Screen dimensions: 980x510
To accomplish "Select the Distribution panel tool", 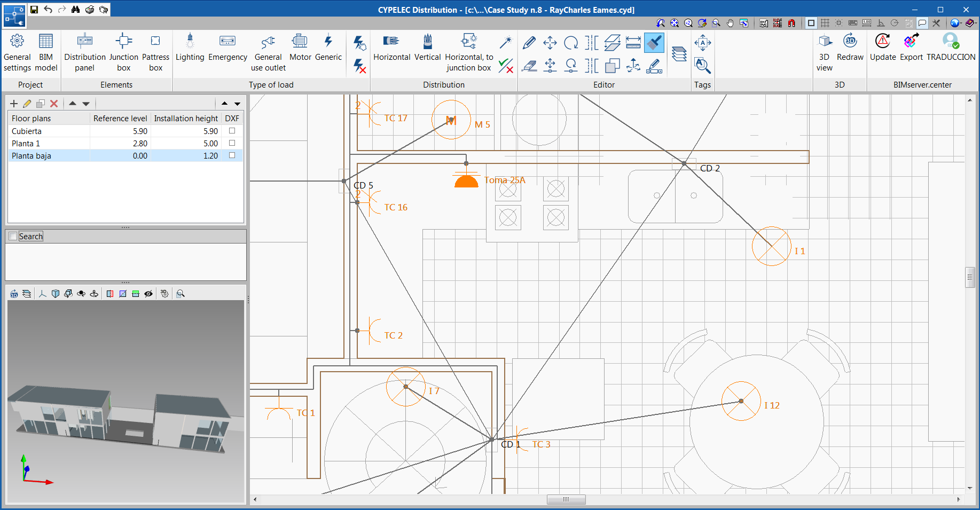I will click(x=84, y=52).
